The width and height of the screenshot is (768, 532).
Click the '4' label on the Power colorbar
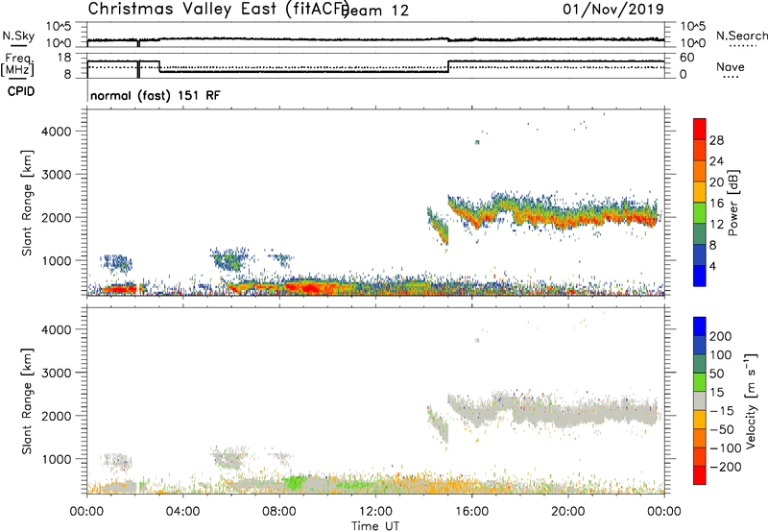712,266
